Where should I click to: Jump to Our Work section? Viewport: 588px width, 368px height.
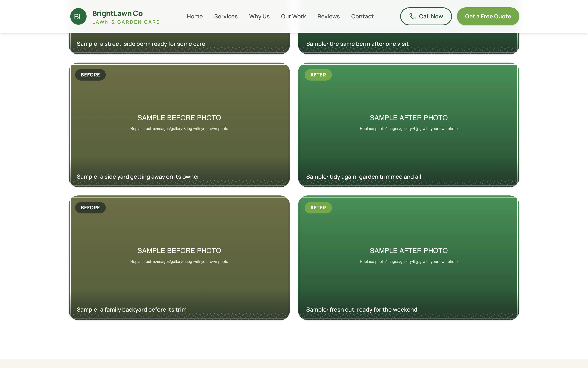click(x=293, y=16)
